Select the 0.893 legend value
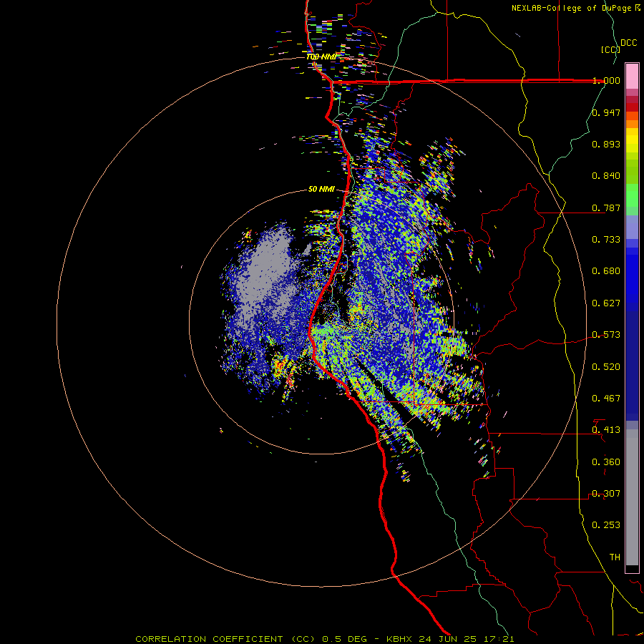The width and height of the screenshot is (644, 644). [606, 144]
